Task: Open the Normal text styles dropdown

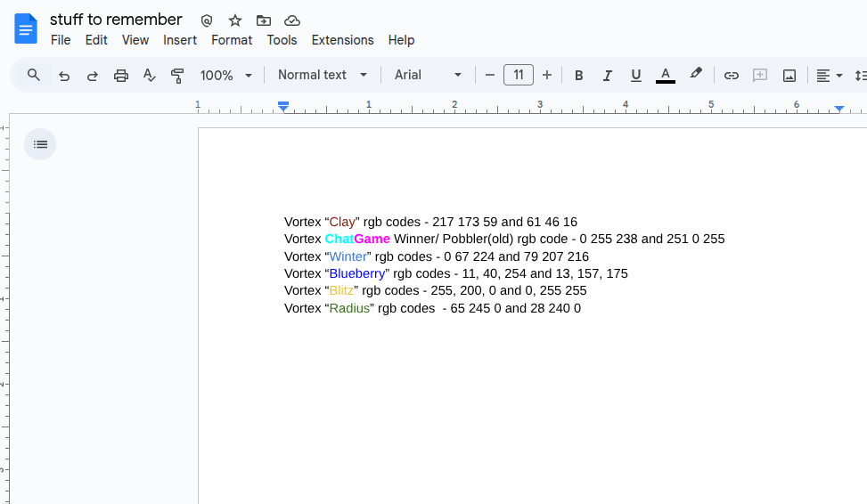Action: (323, 75)
